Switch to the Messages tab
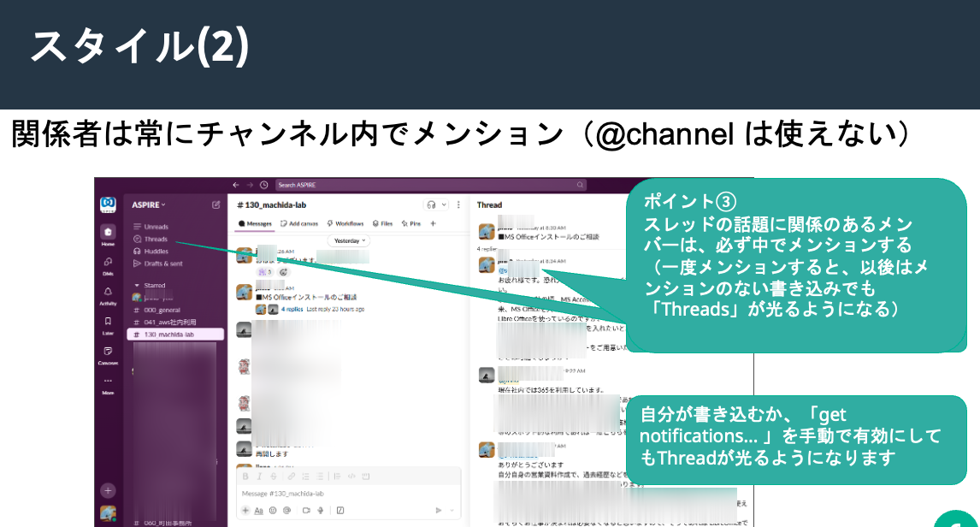 point(255,223)
